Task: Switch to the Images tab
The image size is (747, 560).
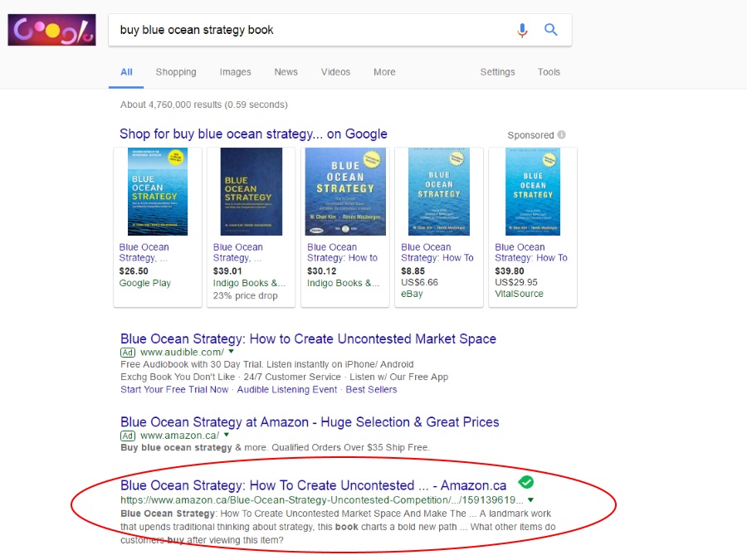Action: (x=235, y=72)
